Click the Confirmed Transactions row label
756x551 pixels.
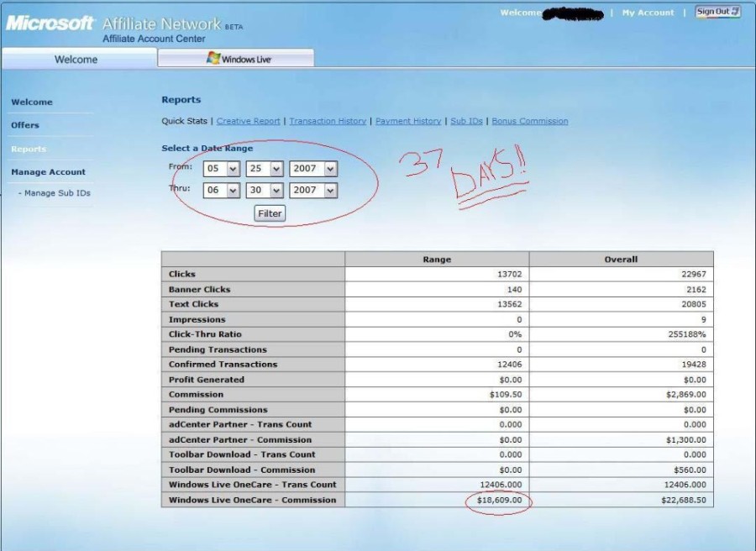(223, 365)
